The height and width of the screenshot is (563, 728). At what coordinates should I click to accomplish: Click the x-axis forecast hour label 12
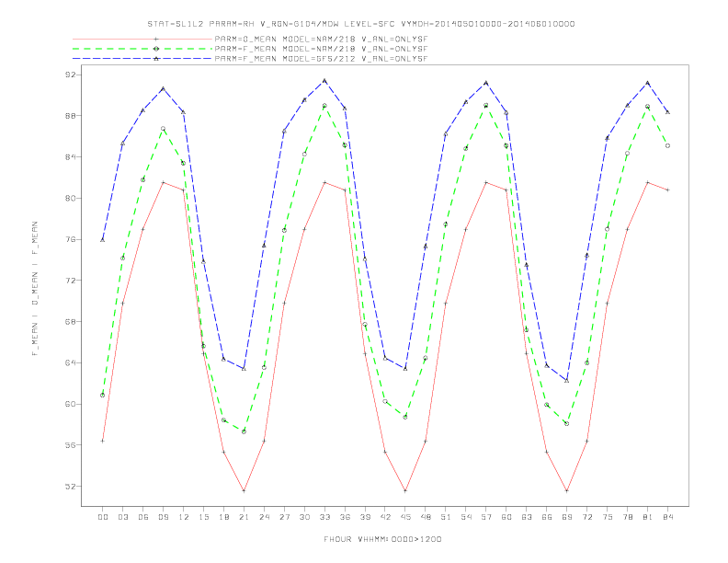[x=184, y=517]
